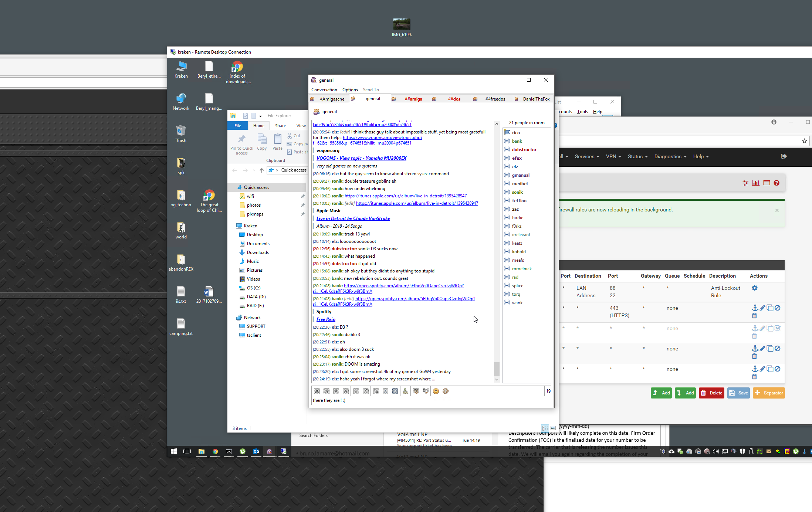Viewport: 812px width, 512px height.
Task: Edit the 443 (HTTPS) rule with pencil
Action: click(762, 308)
